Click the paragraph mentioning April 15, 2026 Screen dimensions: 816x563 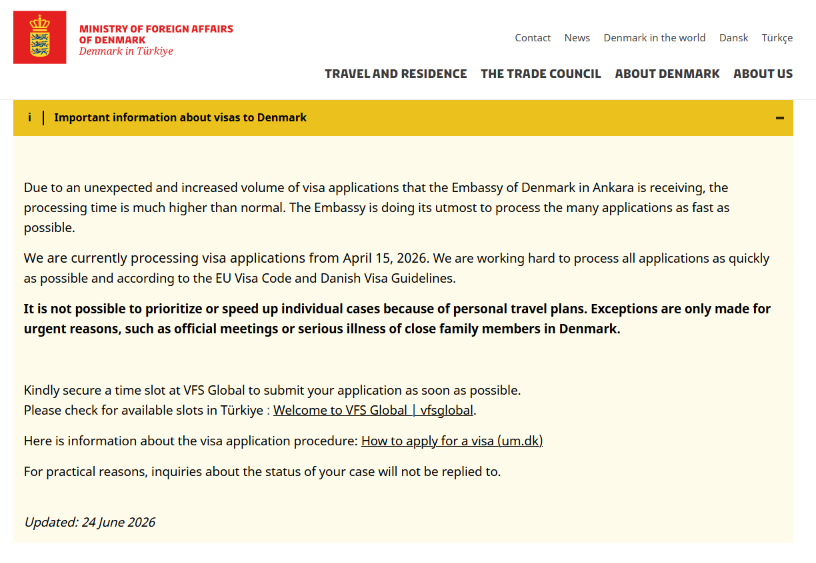(x=397, y=268)
